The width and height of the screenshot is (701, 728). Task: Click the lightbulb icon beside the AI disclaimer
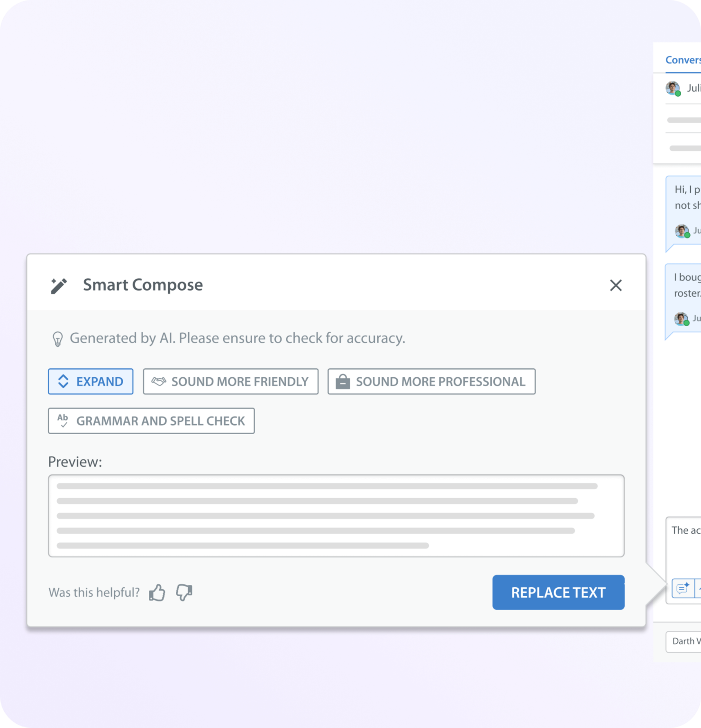point(58,338)
